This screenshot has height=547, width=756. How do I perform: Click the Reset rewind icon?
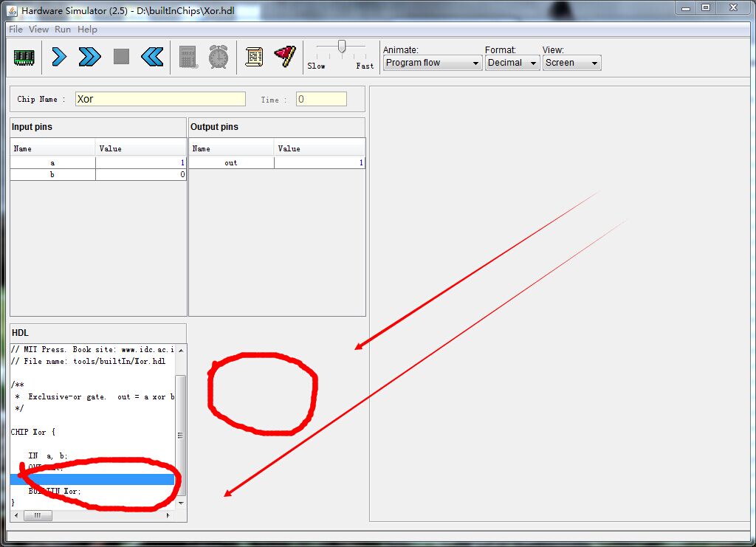(x=152, y=57)
